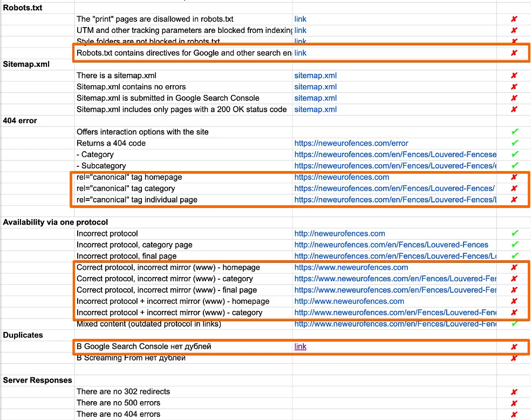Click green check in the Mixed content row
Image resolution: width=532 pixels, height=420 pixels.
515,324
